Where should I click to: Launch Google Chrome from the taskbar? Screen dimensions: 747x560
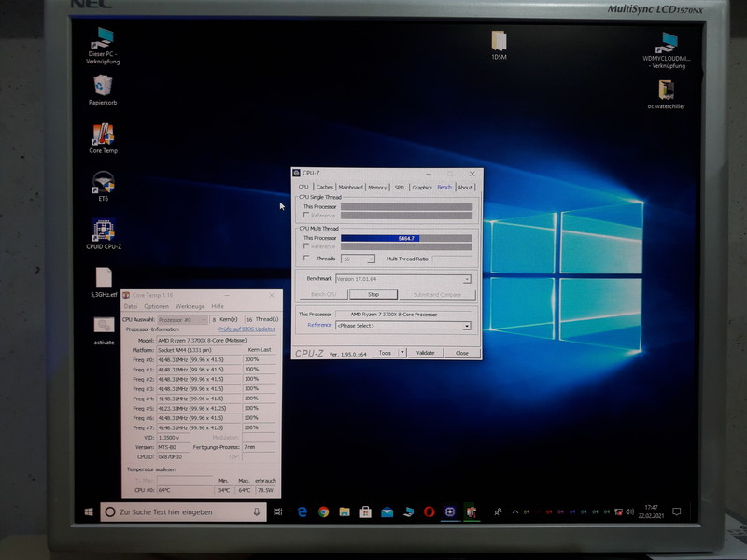coord(323,511)
